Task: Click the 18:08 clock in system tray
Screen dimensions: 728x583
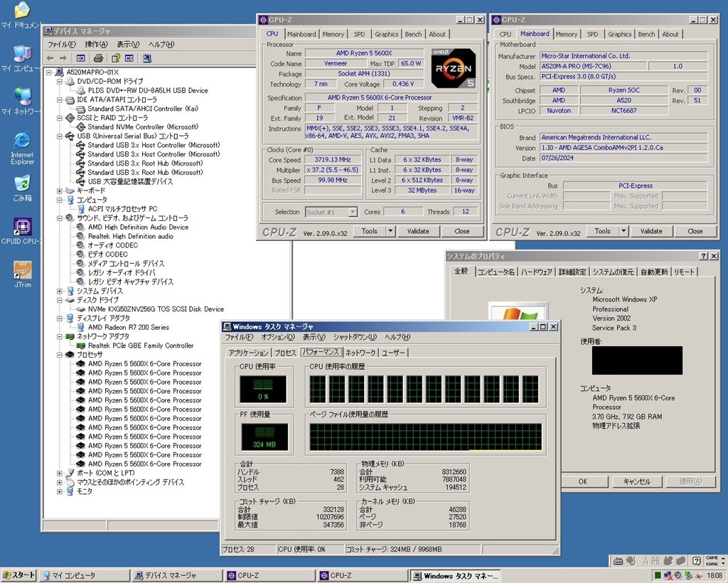Action: pos(714,576)
